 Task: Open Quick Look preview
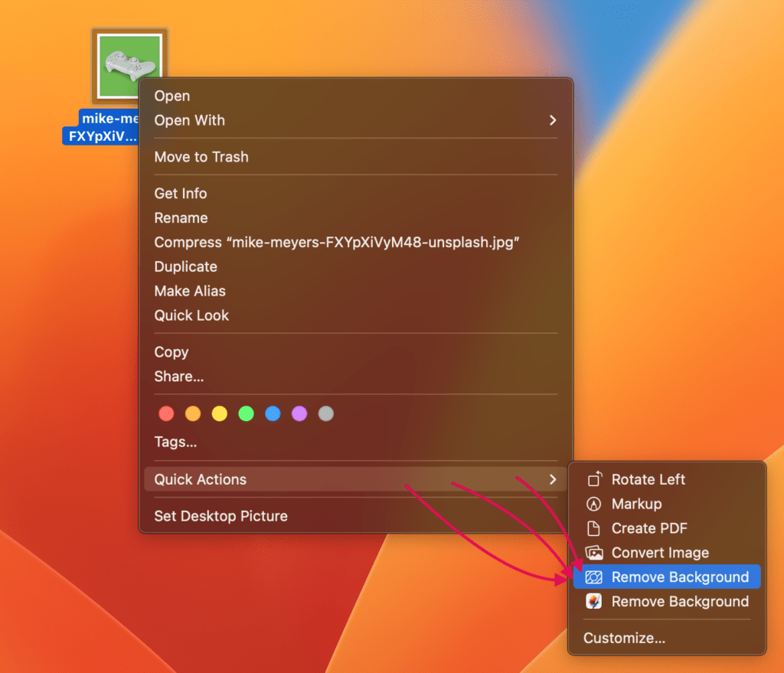[355, 316]
